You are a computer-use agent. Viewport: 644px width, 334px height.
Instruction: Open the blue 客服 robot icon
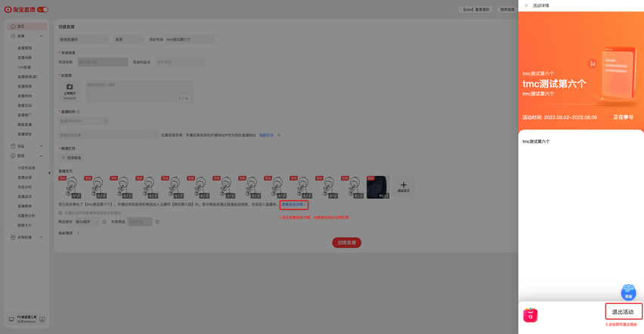[628, 292]
